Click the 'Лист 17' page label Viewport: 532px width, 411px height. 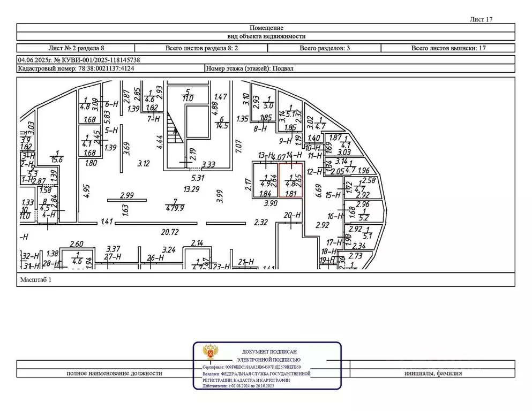tap(481, 19)
